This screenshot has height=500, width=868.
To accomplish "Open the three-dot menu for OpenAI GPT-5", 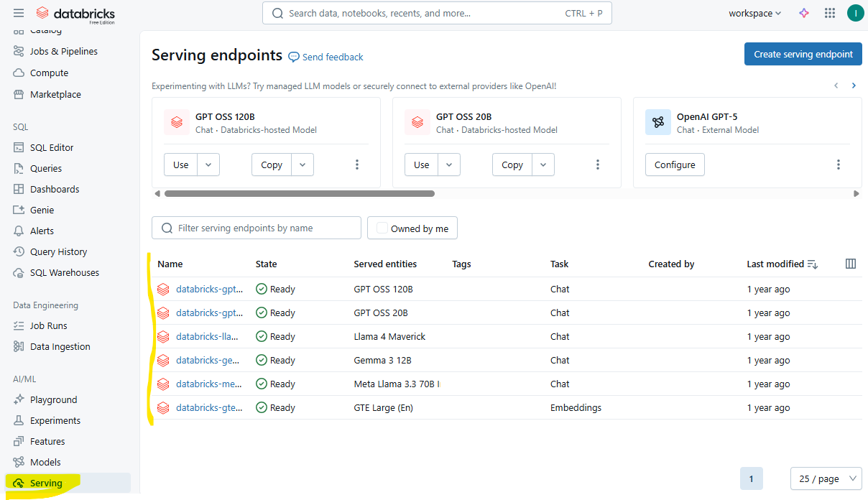I will [839, 165].
